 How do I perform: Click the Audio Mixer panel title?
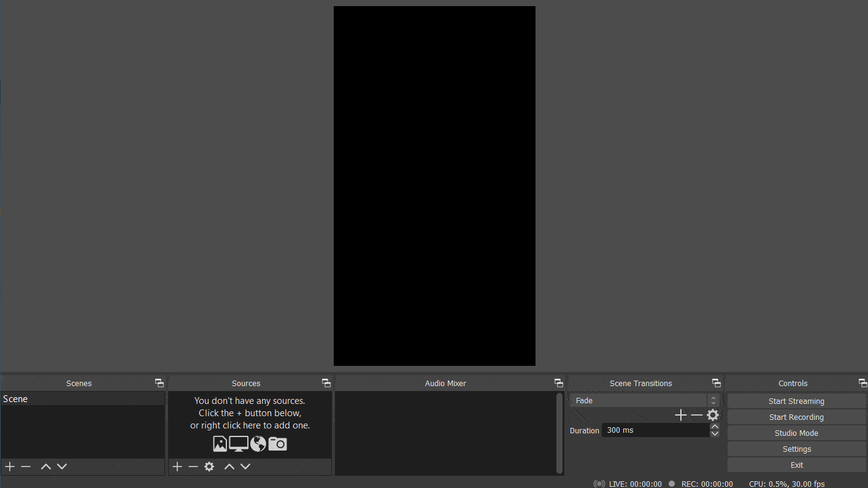click(445, 383)
